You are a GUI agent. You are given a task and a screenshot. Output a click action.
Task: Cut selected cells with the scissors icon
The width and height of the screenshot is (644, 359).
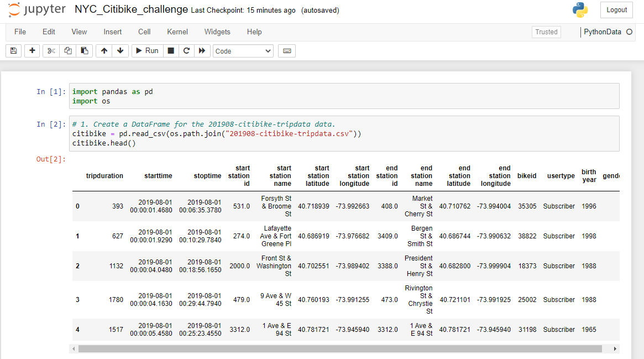click(x=50, y=50)
